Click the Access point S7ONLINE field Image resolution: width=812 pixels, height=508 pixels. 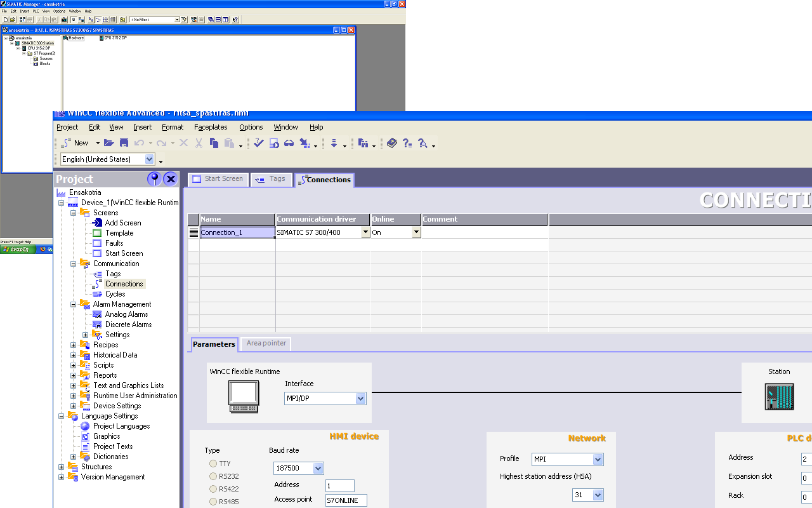coord(346,500)
